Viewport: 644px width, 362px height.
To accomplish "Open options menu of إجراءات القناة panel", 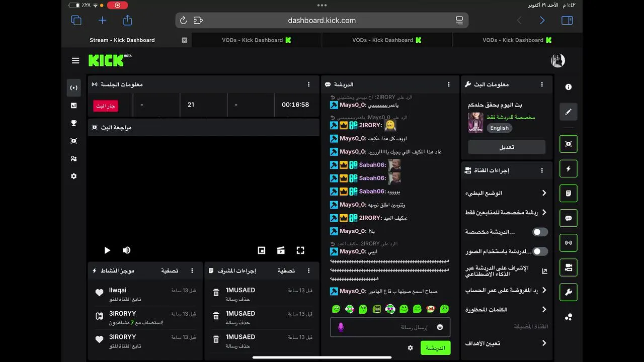I will [x=542, y=170].
